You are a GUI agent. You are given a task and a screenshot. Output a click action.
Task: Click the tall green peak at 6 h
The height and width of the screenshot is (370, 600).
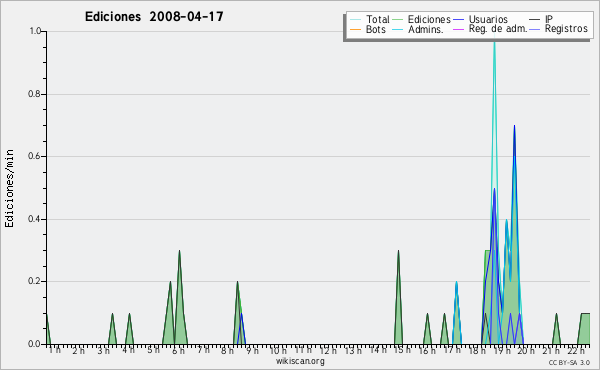pos(179,298)
